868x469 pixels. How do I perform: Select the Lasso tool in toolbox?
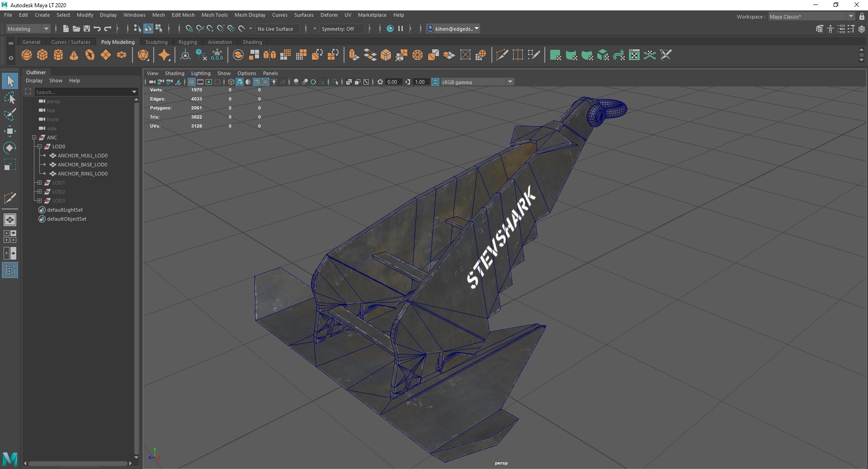pyautogui.click(x=10, y=98)
